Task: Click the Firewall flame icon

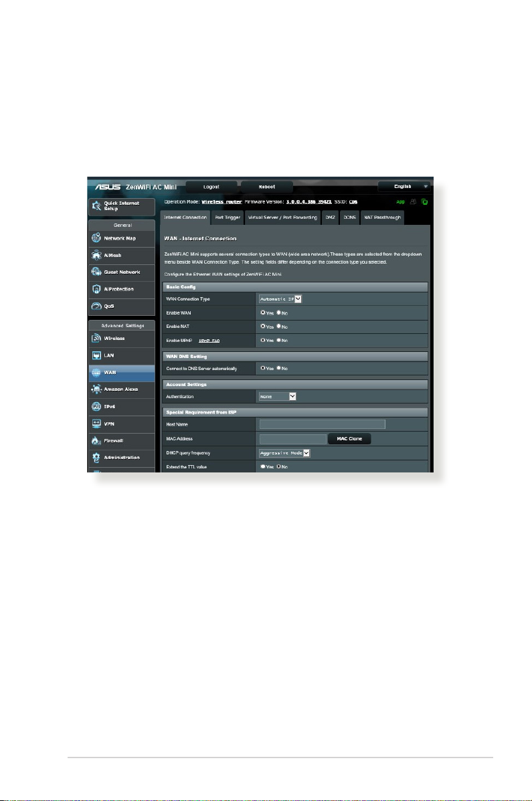Action: (x=96, y=440)
